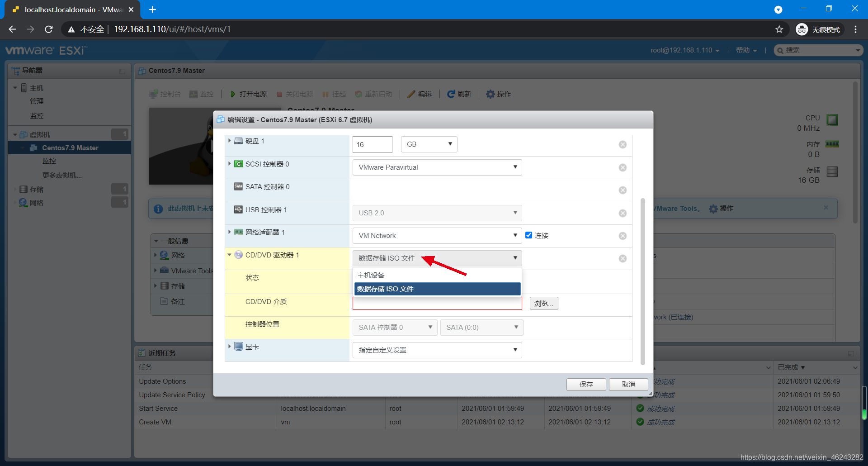This screenshot has width=868, height=466.
Task: Open the 指定自定义设置 video card dropdown
Action: pyautogui.click(x=437, y=350)
